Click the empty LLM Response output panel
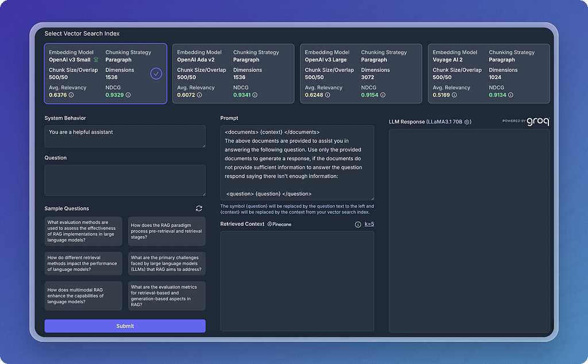The width and height of the screenshot is (588, 364). tap(470, 231)
